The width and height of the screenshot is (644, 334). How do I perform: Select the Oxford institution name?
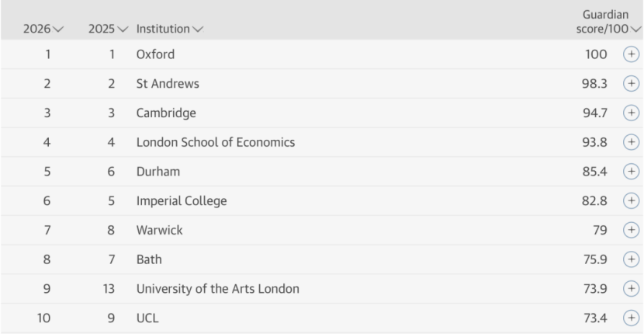click(x=155, y=54)
